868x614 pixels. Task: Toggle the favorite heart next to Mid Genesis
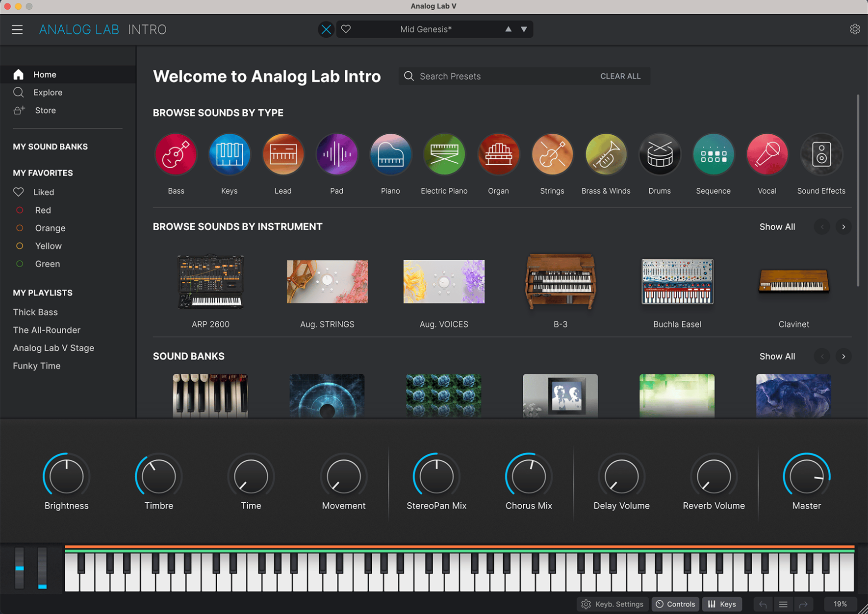point(346,29)
